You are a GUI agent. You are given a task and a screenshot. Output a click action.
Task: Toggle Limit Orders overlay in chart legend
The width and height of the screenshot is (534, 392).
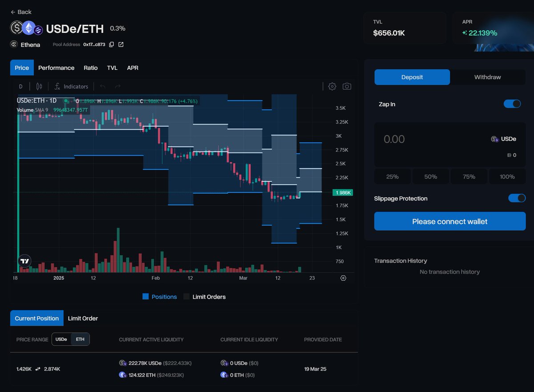[x=204, y=297]
